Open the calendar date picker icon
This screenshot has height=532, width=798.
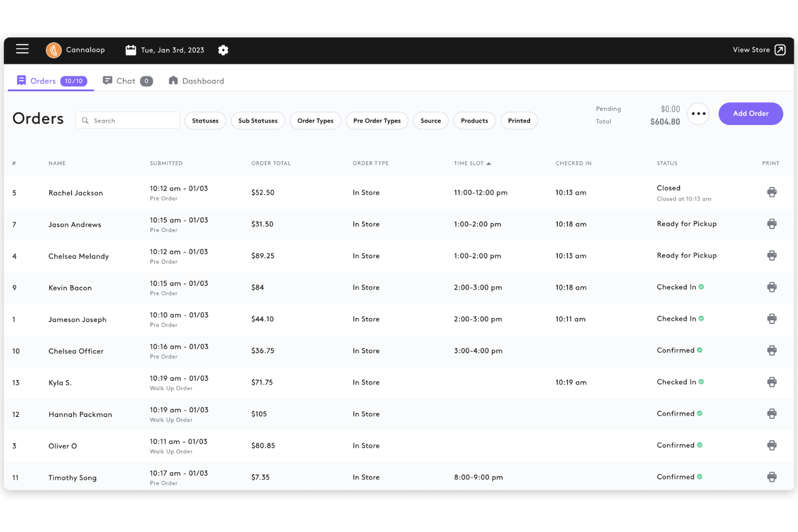130,50
